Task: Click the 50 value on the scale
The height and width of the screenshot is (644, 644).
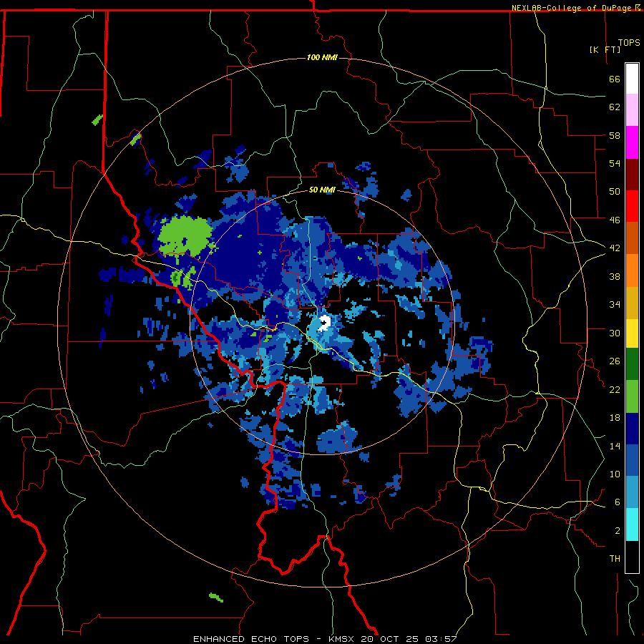Action: point(615,191)
